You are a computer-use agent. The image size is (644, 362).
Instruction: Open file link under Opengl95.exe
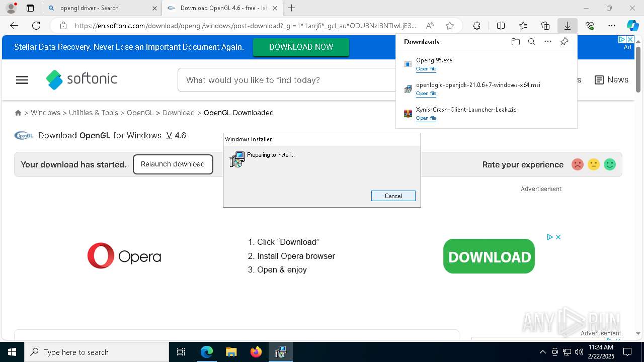(426, 69)
